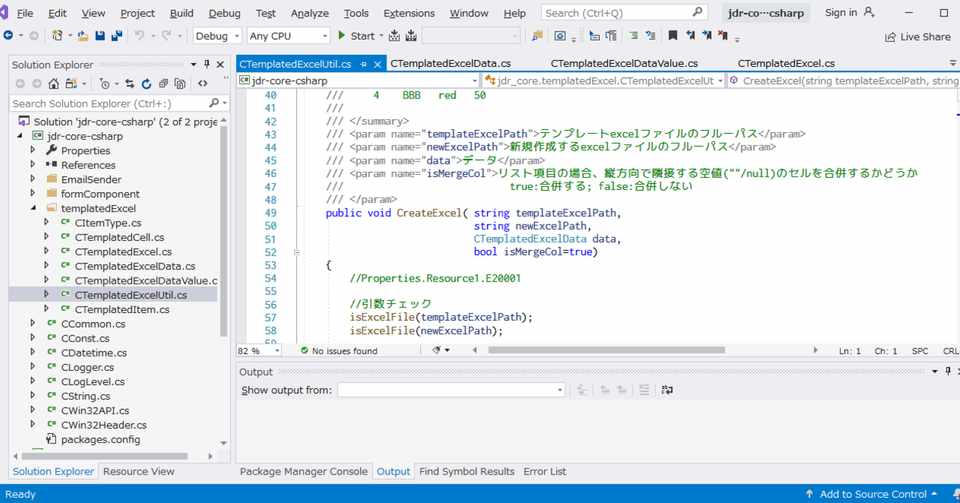
Task: Click the Home icon in Solution Explorer
Action: [x=54, y=84]
